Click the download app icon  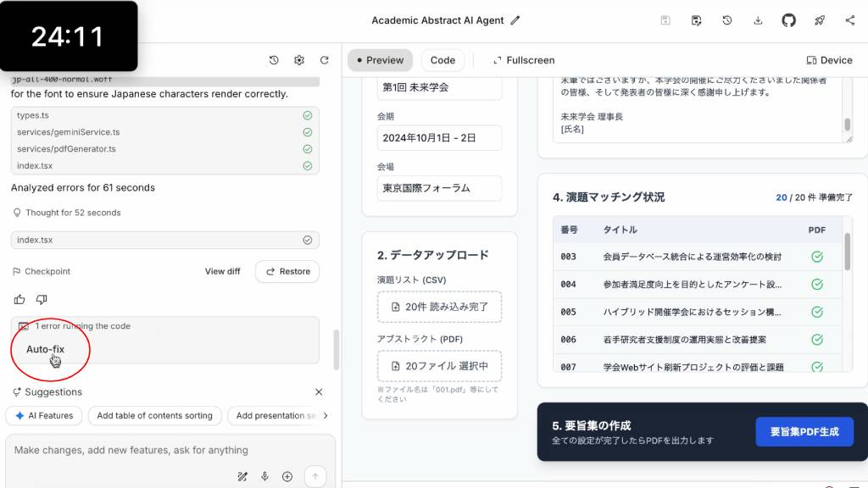pyautogui.click(x=758, y=20)
